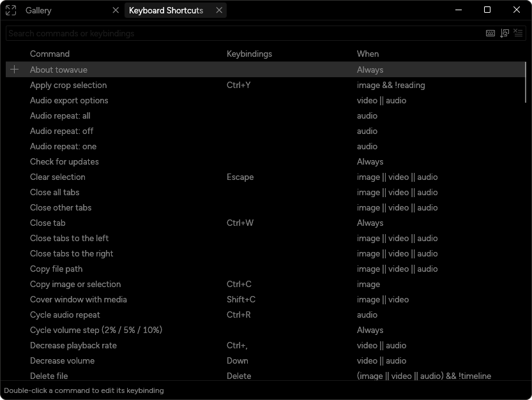
Task: Select the Check for updates command
Action: point(64,161)
